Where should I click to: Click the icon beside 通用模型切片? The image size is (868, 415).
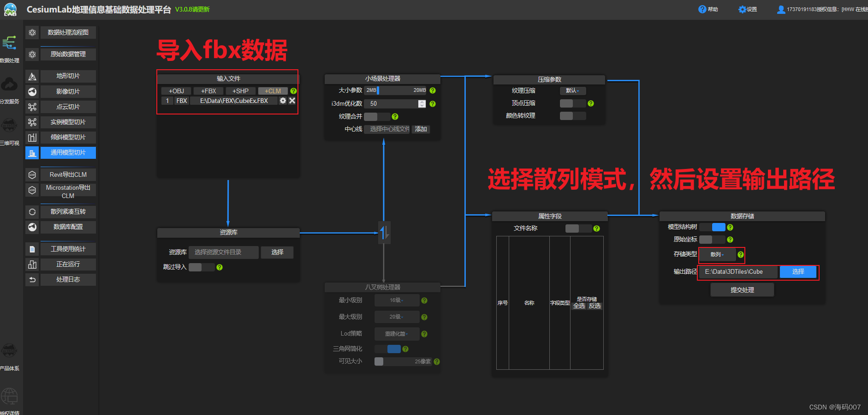coord(32,153)
